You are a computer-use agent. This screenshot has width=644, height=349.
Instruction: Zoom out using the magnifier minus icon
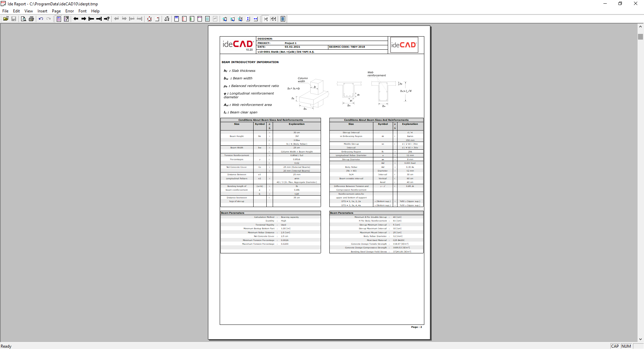(x=232, y=19)
